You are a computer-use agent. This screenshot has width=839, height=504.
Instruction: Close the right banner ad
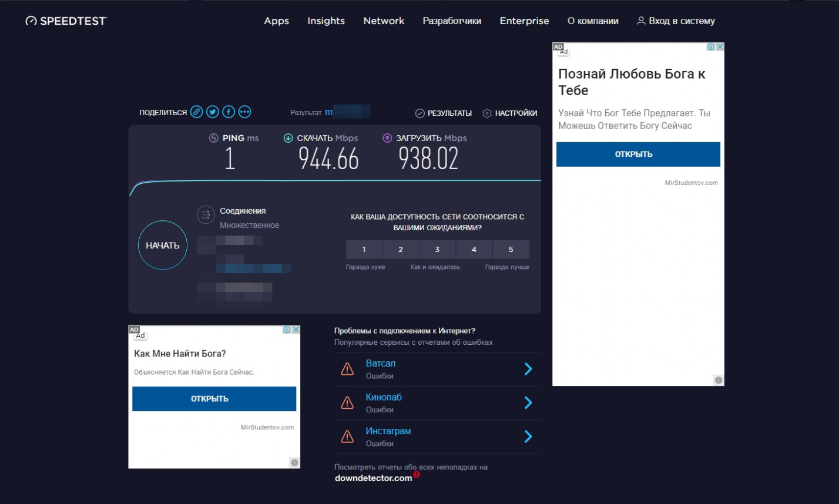720,47
